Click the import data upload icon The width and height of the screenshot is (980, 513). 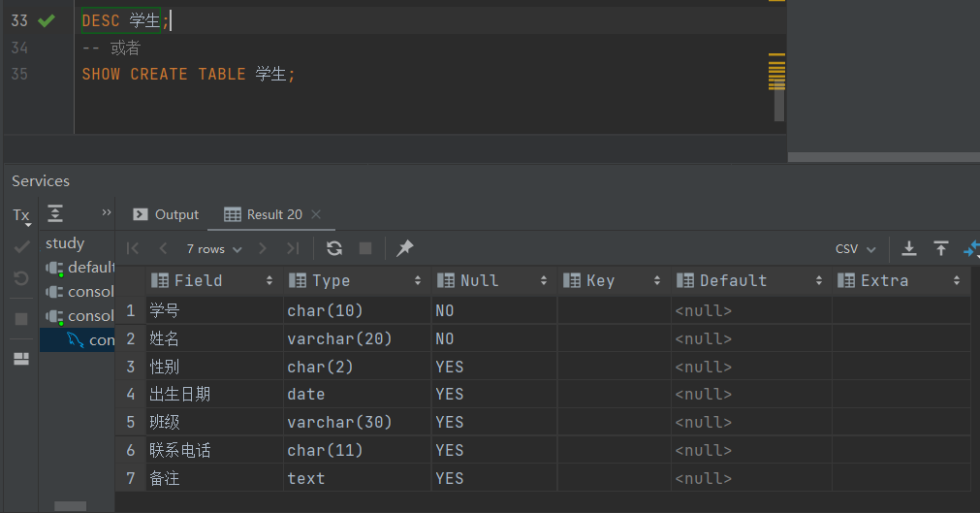pos(941,248)
